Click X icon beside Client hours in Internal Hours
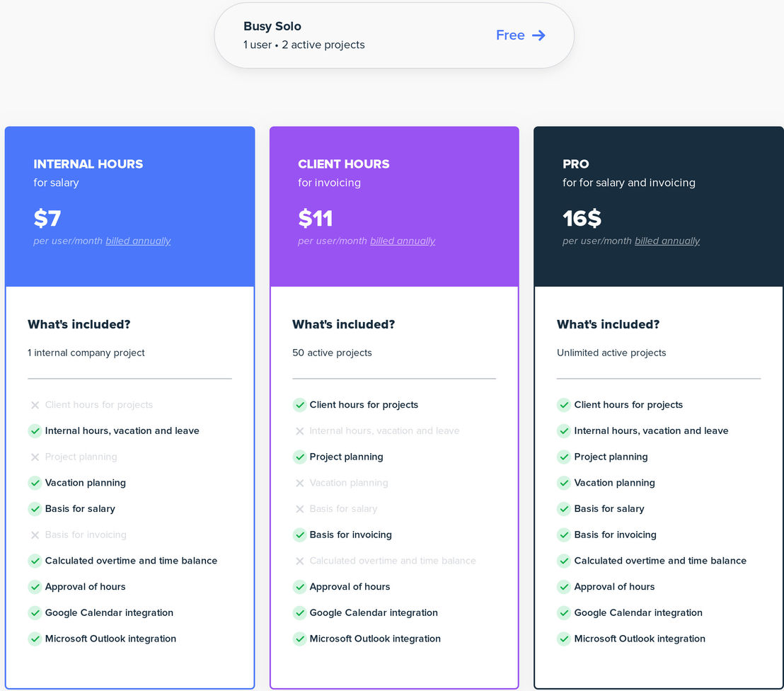 (x=35, y=405)
